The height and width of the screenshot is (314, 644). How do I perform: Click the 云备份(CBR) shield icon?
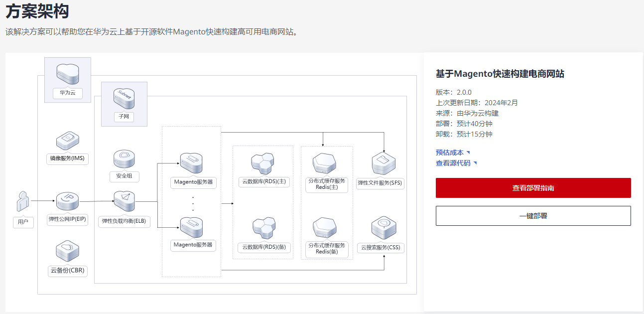[68, 250]
